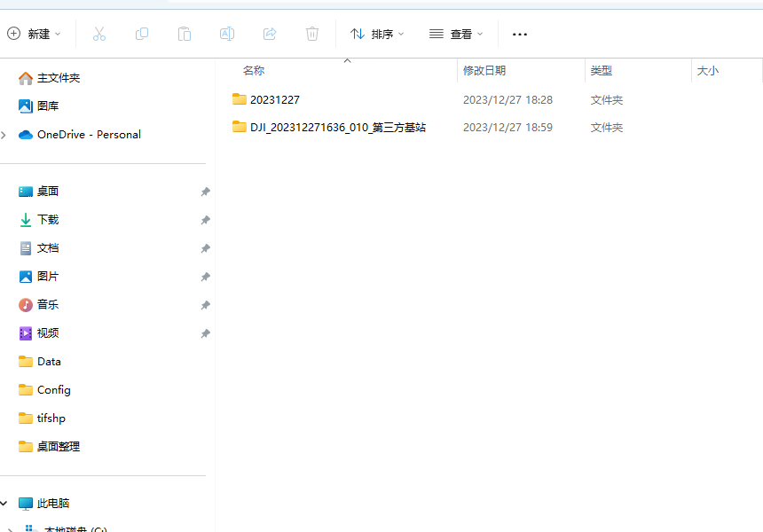
Task: Click the Rename icon in toolbar
Action: pos(227,34)
